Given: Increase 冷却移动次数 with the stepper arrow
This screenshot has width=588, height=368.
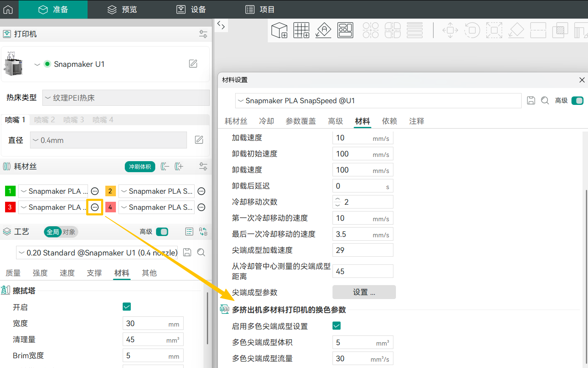Looking at the screenshot, I should pyautogui.click(x=338, y=199).
